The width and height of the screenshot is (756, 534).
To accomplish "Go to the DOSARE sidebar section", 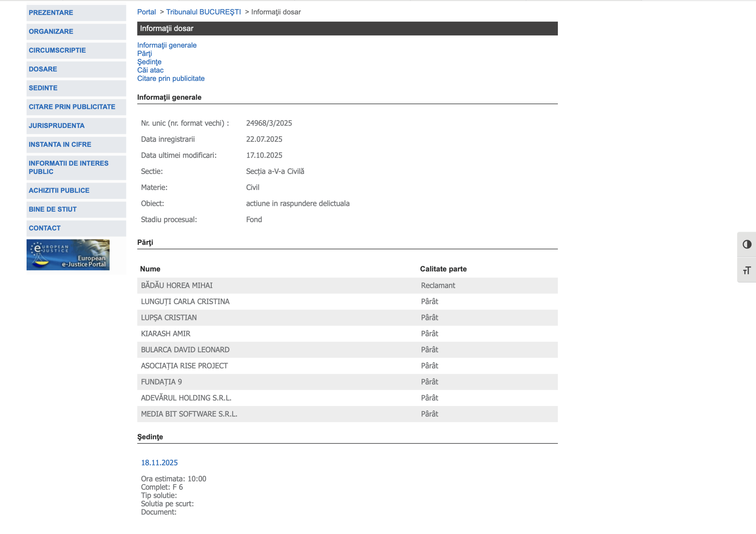I will pyautogui.click(x=43, y=69).
